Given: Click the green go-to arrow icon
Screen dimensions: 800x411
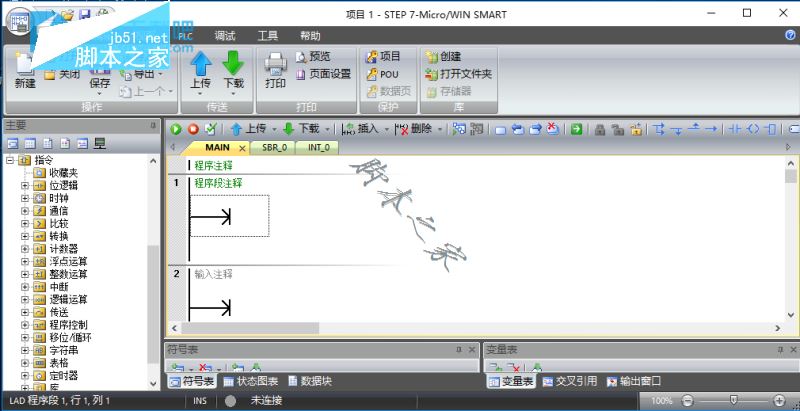Looking at the screenshot, I should coord(577,130).
